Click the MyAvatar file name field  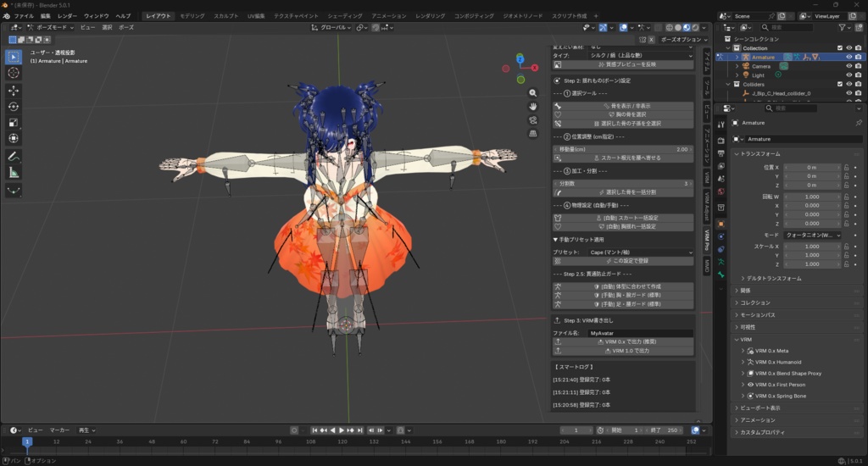641,333
